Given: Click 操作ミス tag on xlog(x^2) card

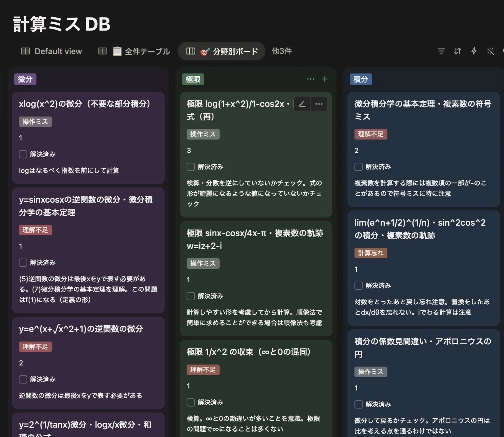Looking at the screenshot, I should [x=35, y=122].
